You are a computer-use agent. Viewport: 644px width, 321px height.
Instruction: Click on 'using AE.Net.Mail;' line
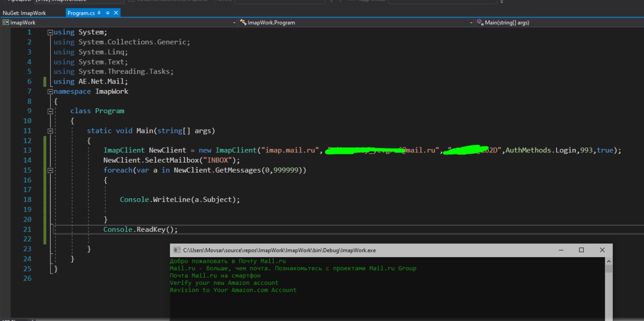click(91, 82)
